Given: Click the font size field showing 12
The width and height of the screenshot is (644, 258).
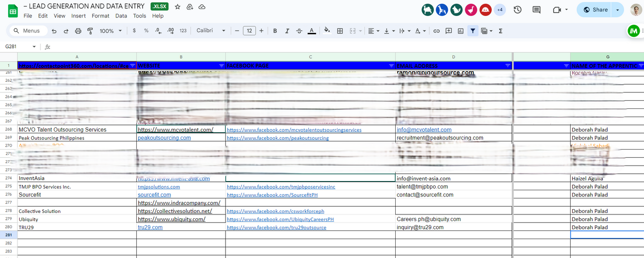Looking at the screenshot, I should [x=249, y=31].
